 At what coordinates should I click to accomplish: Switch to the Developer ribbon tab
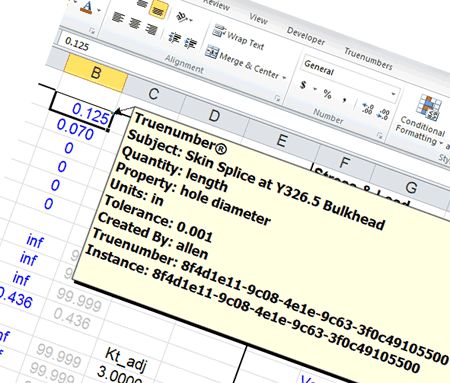[305, 36]
